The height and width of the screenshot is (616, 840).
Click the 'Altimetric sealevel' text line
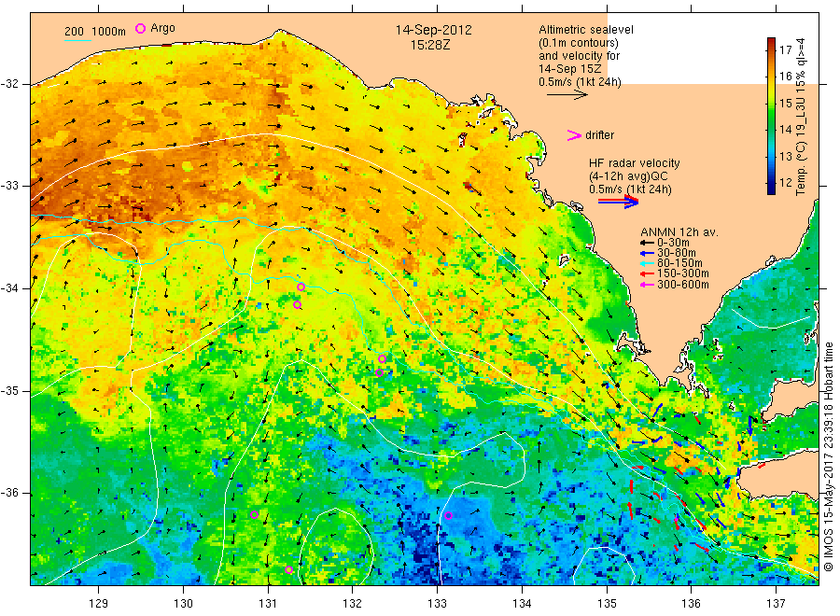(x=586, y=30)
